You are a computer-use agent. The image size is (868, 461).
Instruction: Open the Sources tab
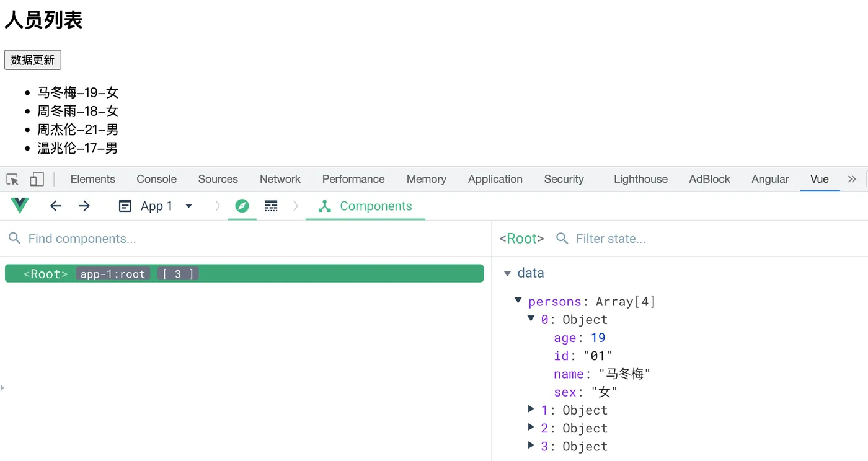pyautogui.click(x=218, y=179)
